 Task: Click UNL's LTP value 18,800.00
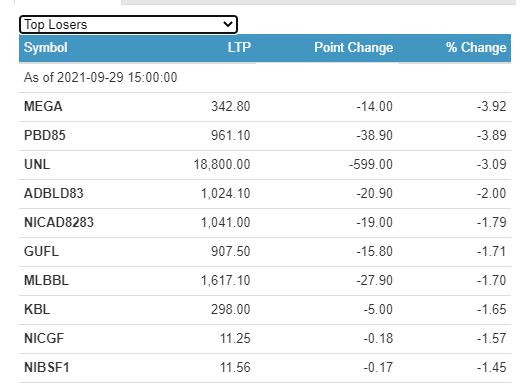pos(222,165)
